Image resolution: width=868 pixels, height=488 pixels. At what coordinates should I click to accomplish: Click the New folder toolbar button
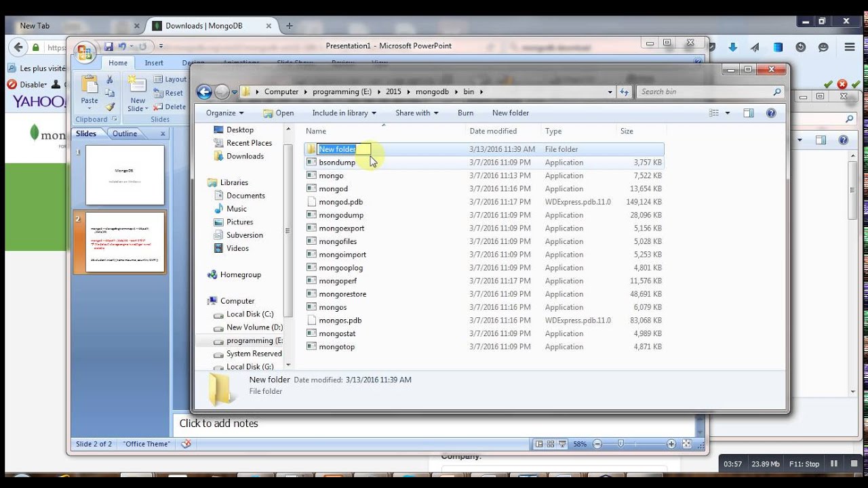511,113
